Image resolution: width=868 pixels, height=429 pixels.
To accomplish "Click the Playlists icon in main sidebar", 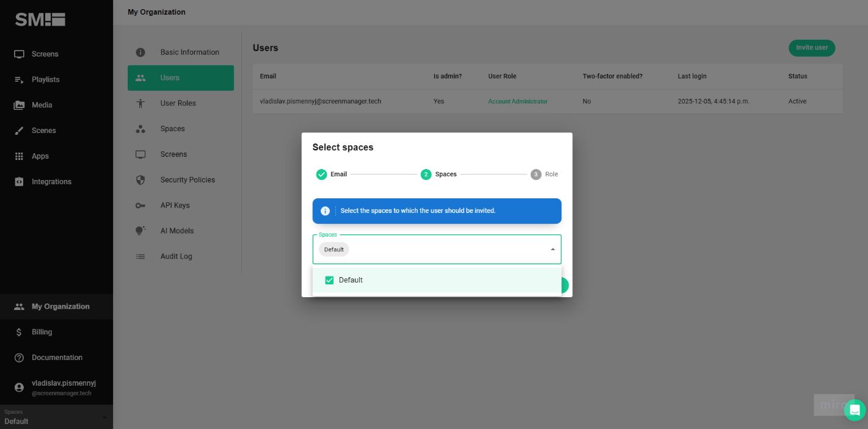I will click(19, 80).
